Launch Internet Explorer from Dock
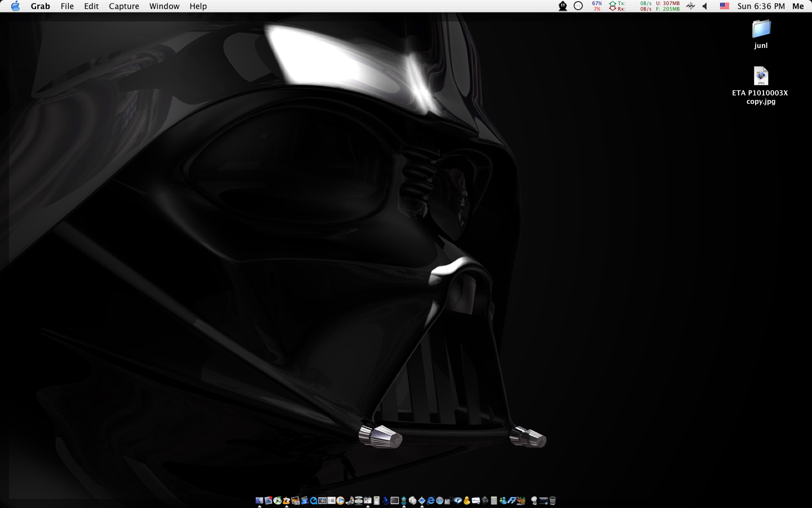 click(x=430, y=501)
